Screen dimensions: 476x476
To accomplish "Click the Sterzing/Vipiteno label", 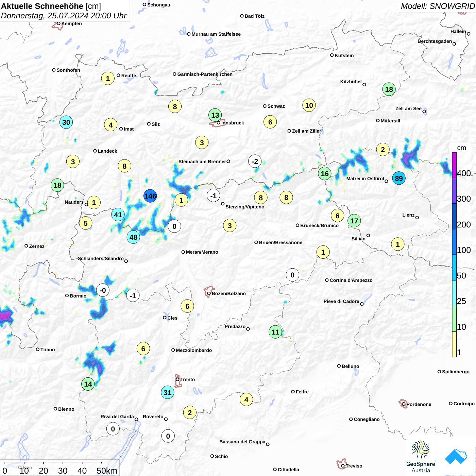I will (245, 207).
